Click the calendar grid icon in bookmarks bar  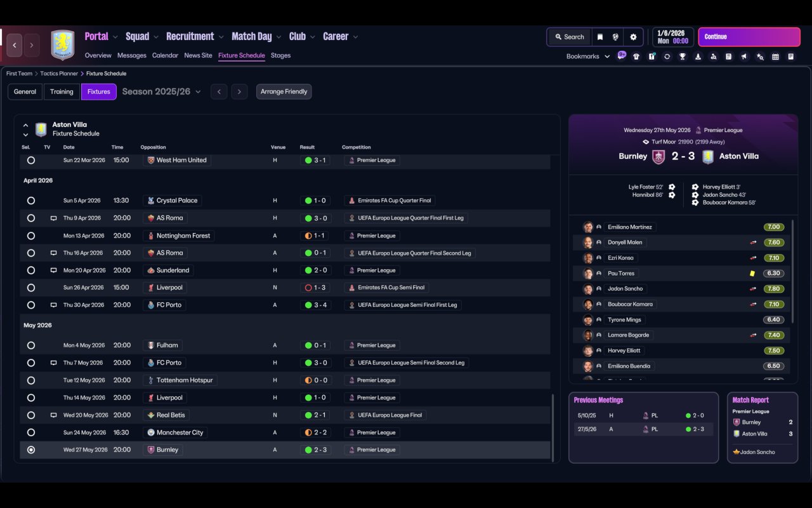click(x=775, y=57)
